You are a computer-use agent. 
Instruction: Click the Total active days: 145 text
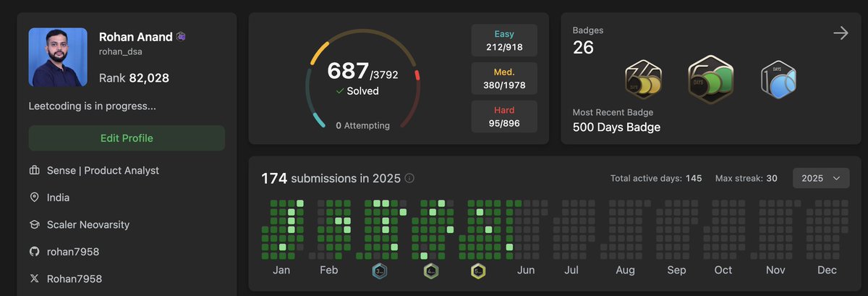coord(656,178)
